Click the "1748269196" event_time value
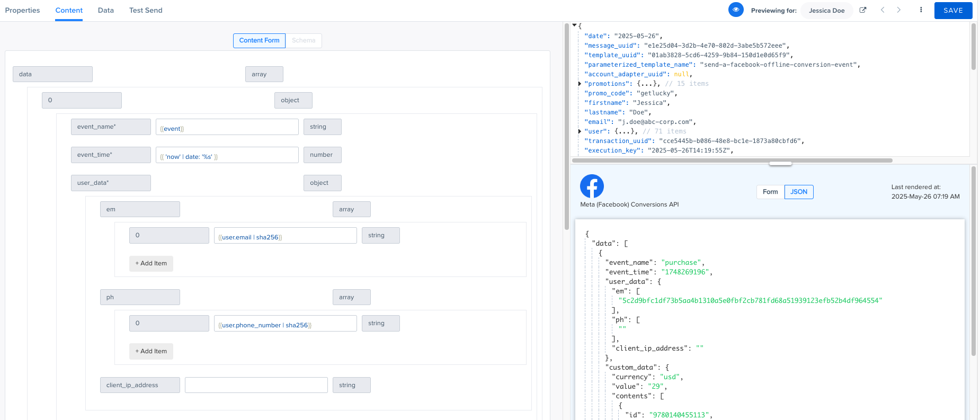 (685, 272)
